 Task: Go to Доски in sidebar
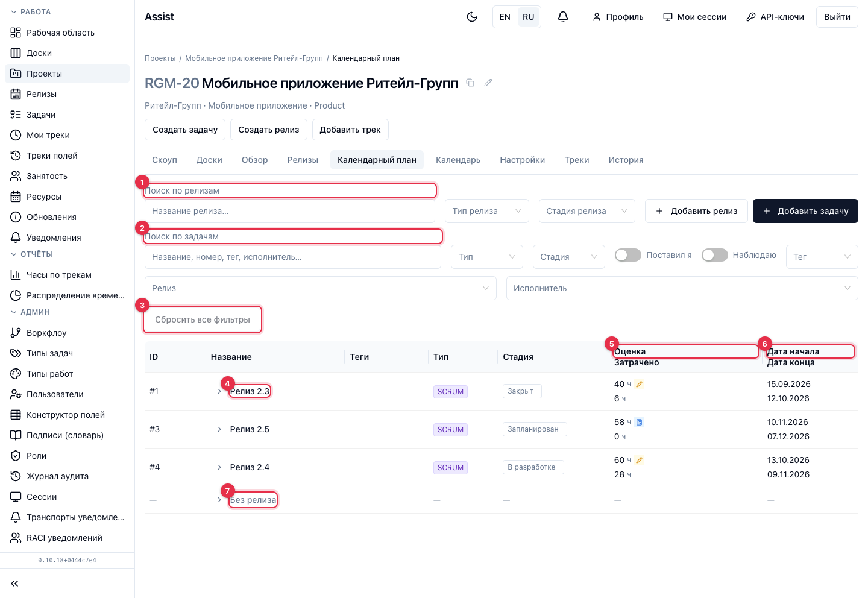click(x=67, y=53)
